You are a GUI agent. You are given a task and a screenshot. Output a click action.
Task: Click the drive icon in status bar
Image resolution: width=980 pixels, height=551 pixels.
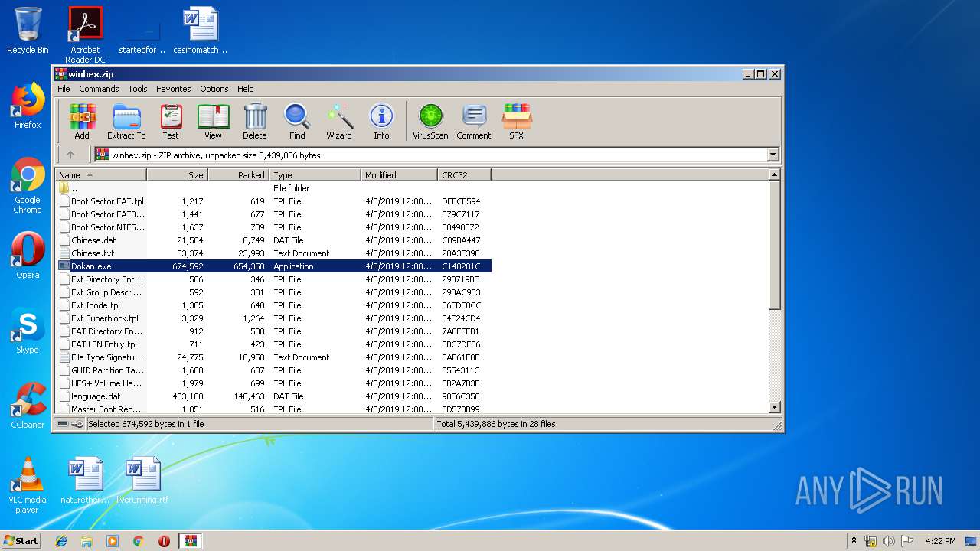63,424
